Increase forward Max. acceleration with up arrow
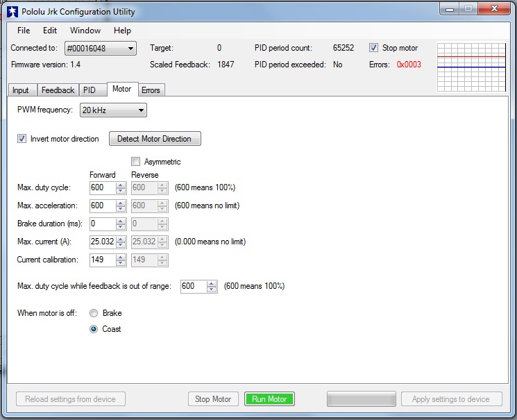The image size is (517, 420). tap(121, 203)
